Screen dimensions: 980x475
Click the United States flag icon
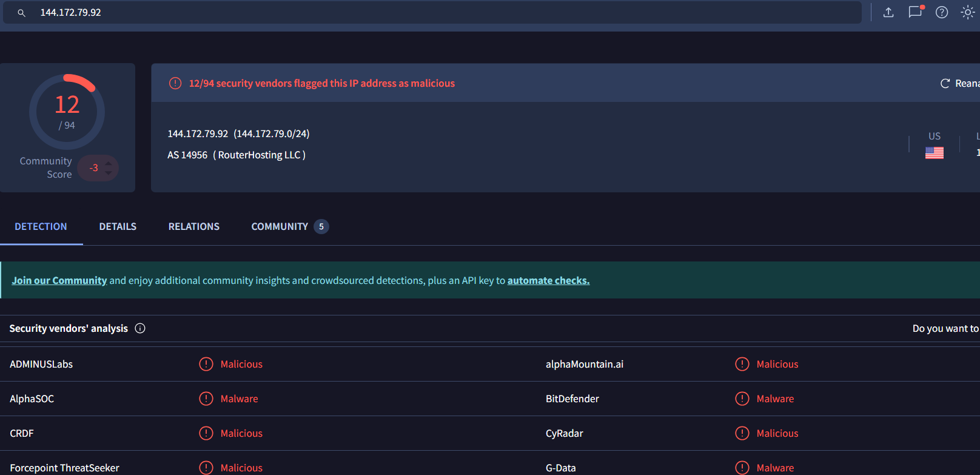[x=935, y=153]
